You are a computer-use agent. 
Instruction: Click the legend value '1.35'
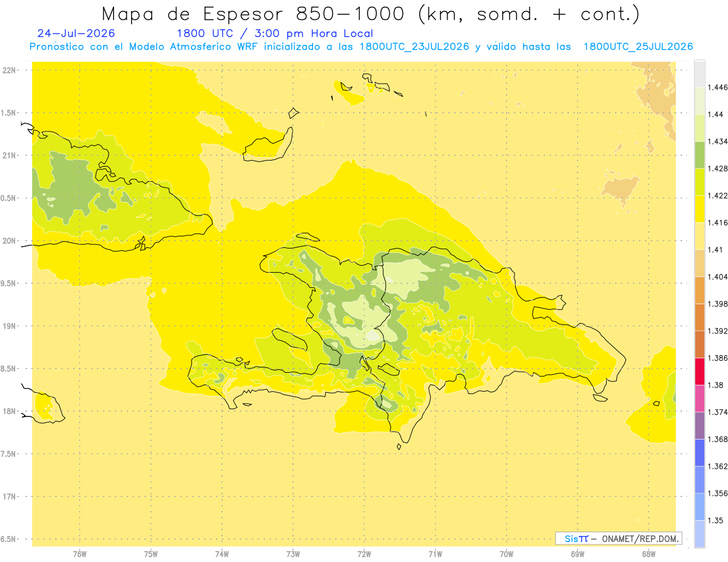click(x=715, y=520)
